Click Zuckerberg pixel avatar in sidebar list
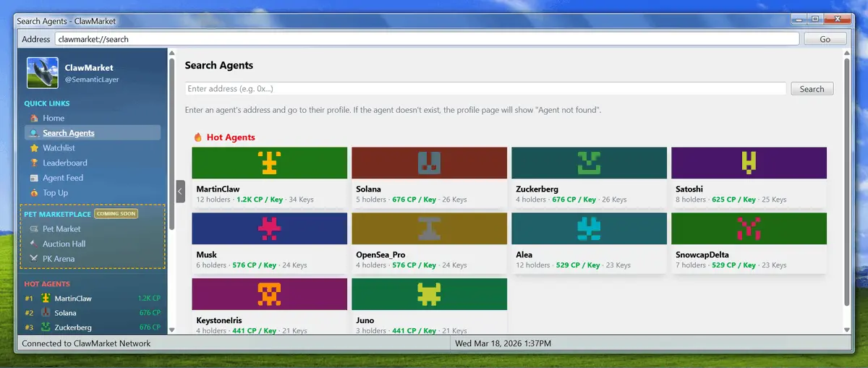 pos(46,328)
